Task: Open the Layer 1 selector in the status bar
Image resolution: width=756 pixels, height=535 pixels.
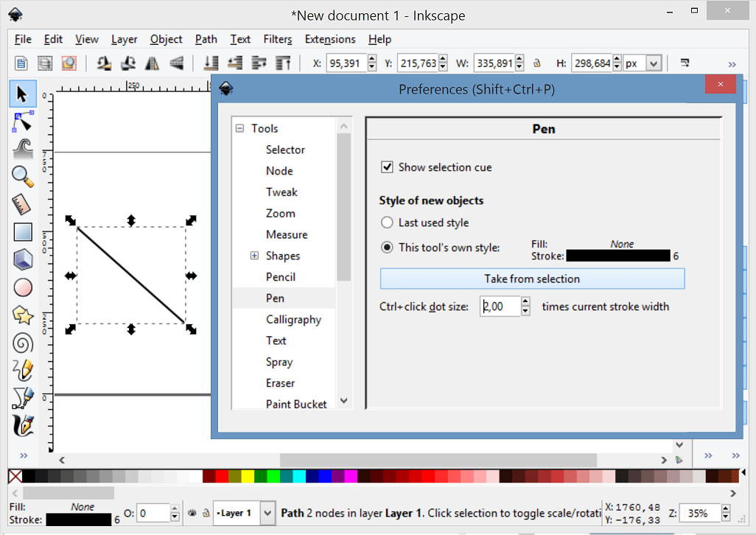Action: click(243, 513)
